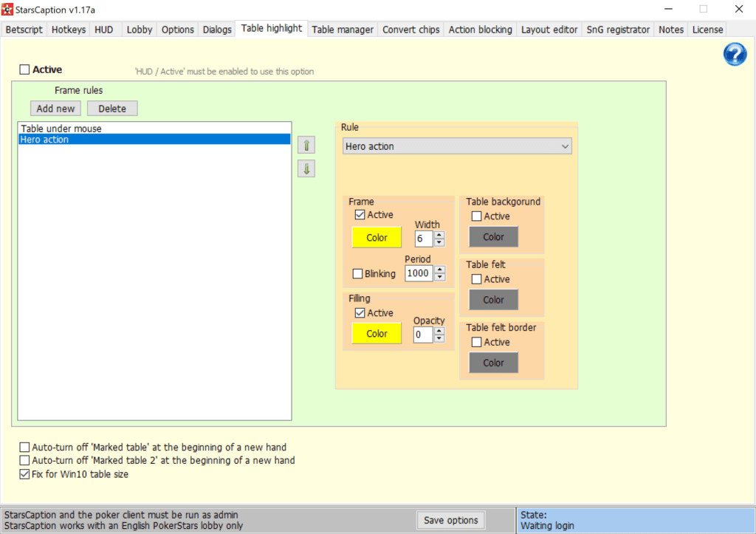This screenshot has height=534, width=756.
Task: Open Table background gray Color swatch
Action: [494, 237]
